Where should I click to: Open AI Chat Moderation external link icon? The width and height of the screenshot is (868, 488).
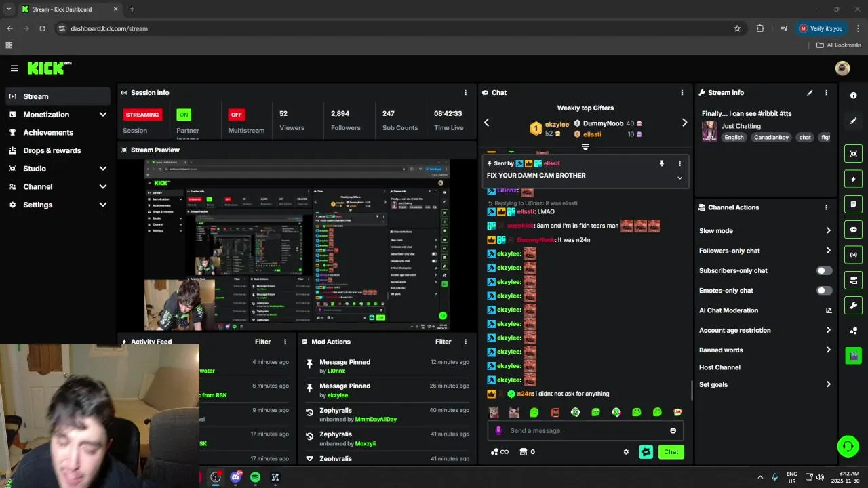click(828, 310)
